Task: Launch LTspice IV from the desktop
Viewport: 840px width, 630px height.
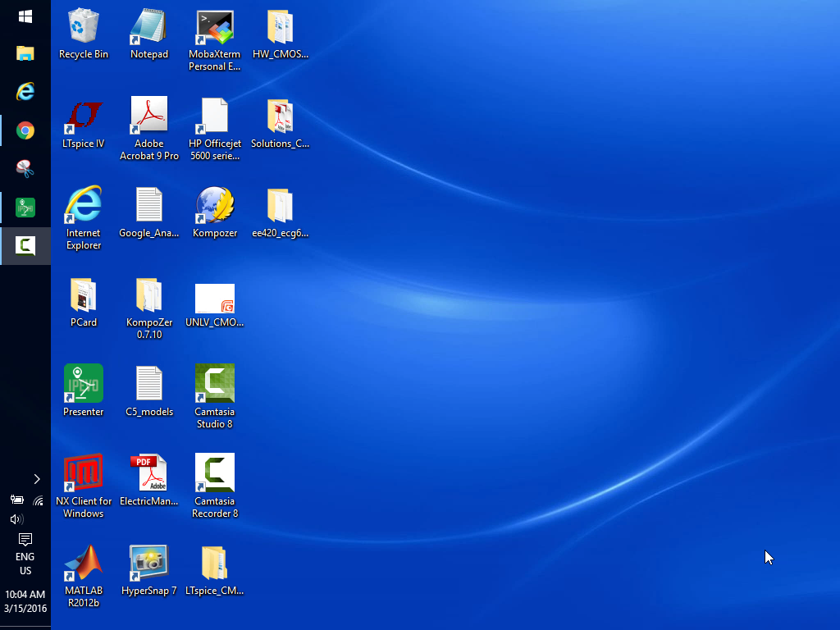Action: (x=84, y=117)
